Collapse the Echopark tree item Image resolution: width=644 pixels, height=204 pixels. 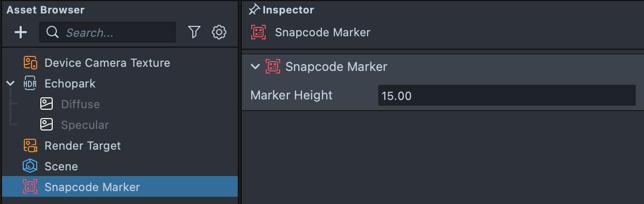pos(11,84)
